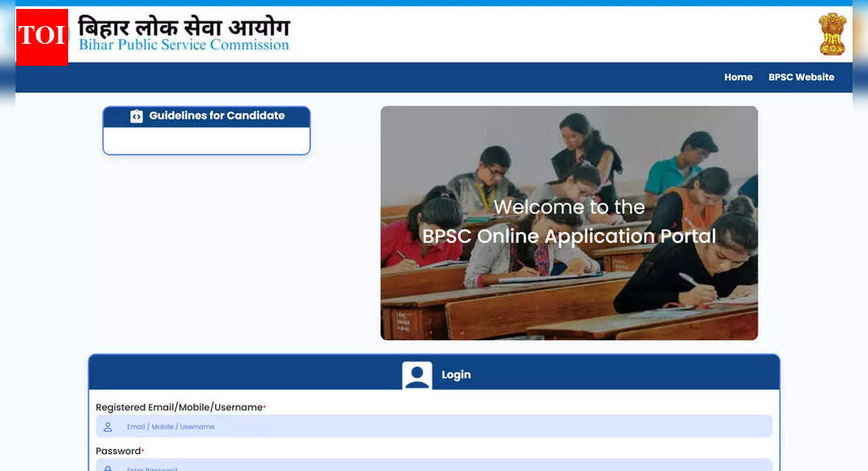Click the Password field label

119,451
